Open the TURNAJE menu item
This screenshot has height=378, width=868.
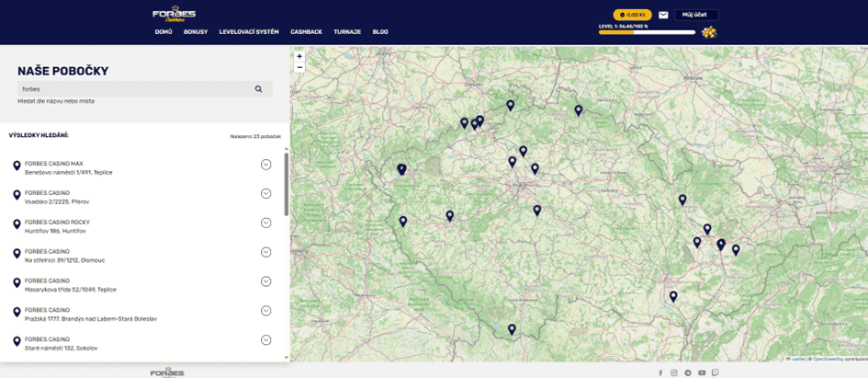pyautogui.click(x=347, y=32)
